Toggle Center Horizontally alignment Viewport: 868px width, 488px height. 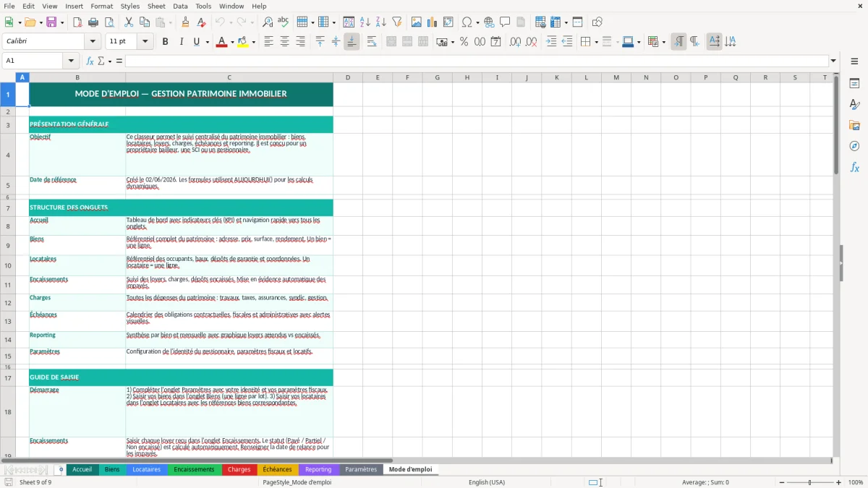[284, 42]
